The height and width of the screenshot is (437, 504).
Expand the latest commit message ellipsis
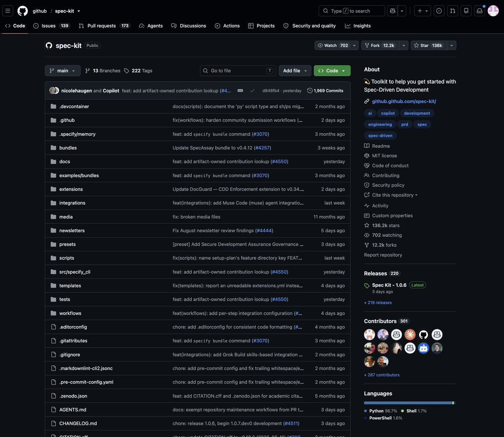click(x=240, y=91)
